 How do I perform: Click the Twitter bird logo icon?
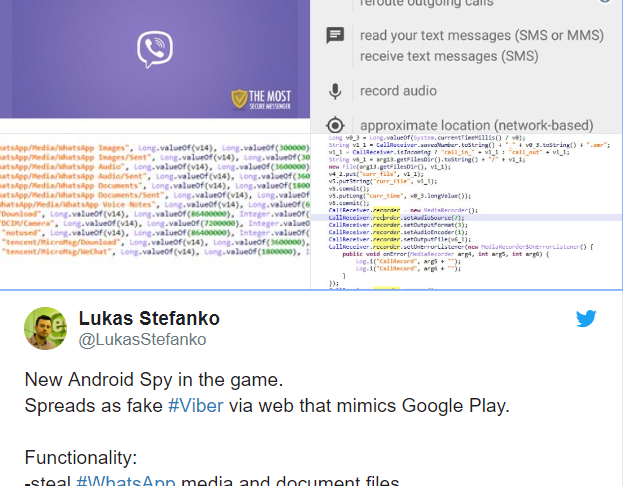[586, 318]
